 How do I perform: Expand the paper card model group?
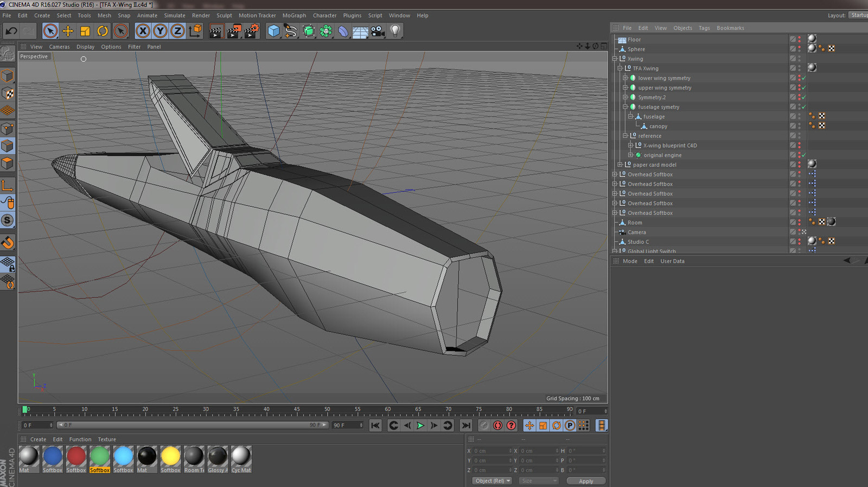pyautogui.click(x=620, y=165)
